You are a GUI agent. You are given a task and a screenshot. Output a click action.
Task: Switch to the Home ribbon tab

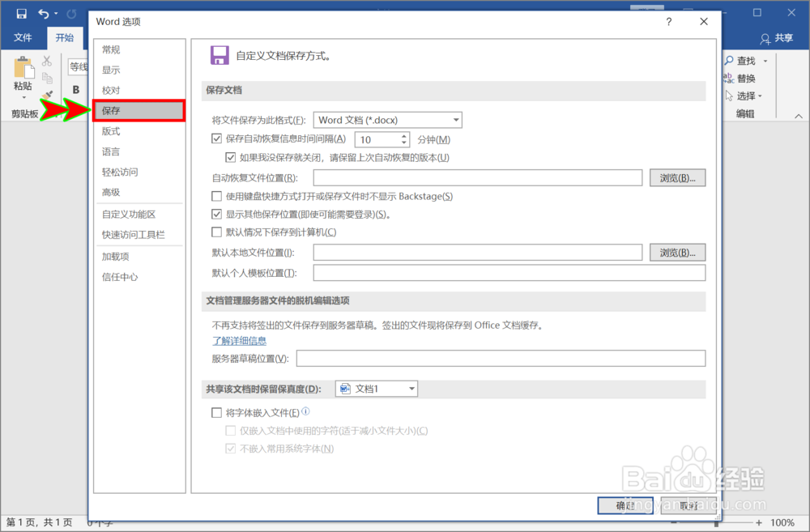65,38
